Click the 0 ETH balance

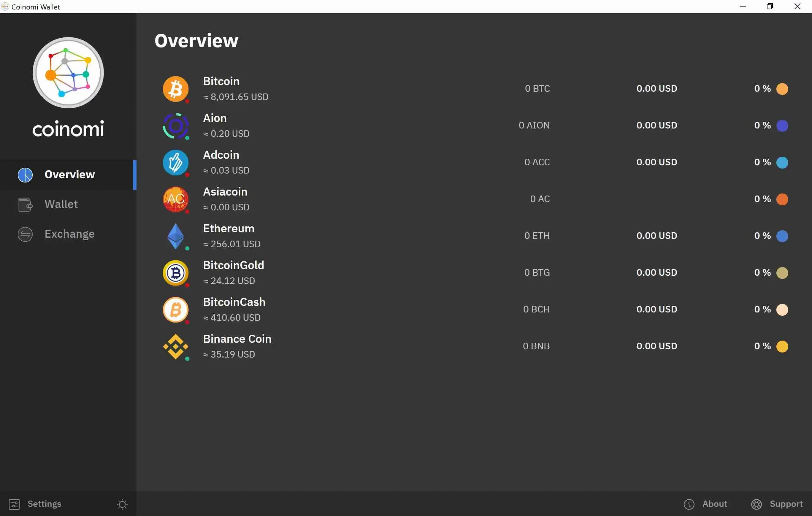[x=537, y=235]
